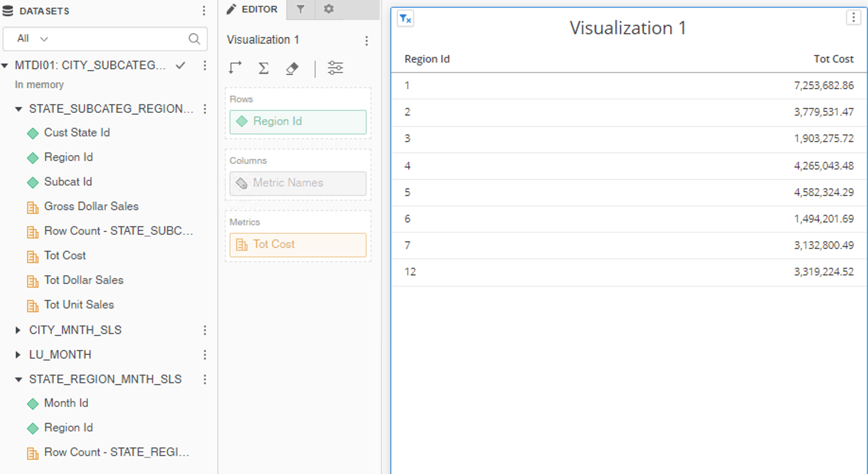Select the Cust State Id attribute
868x474 pixels.
click(x=69, y=133)
